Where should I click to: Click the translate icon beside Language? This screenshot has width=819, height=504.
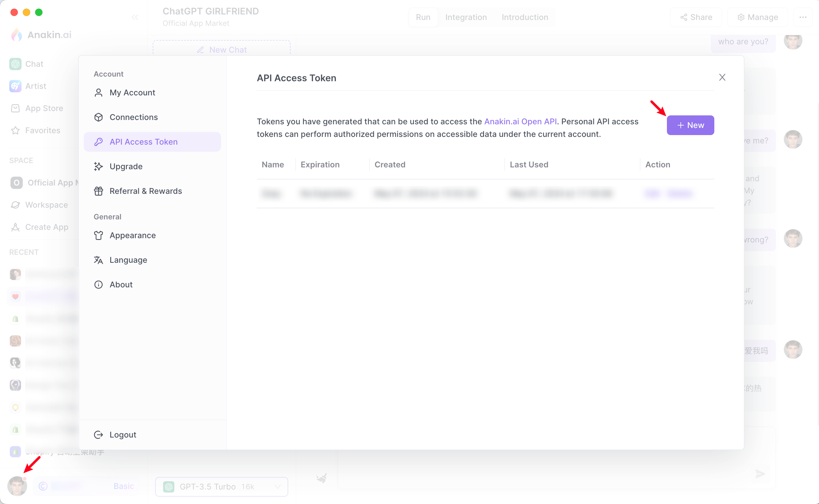click(99, 260)
